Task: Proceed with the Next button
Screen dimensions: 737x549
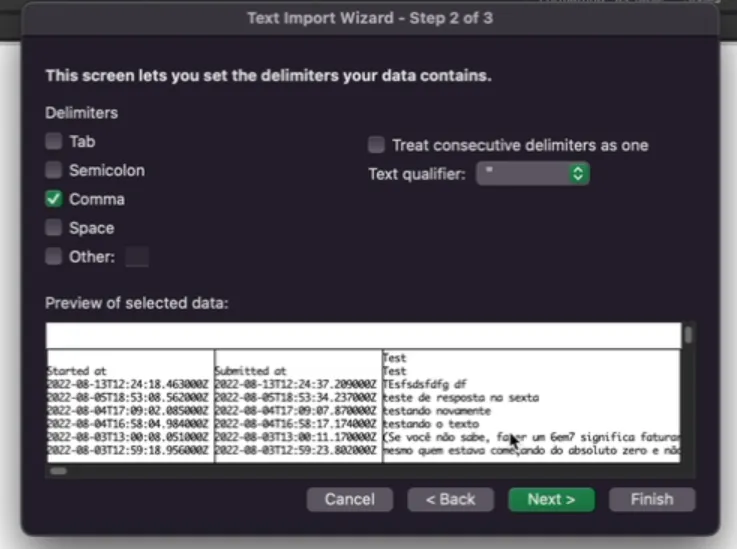Action: tap(551, 499)
